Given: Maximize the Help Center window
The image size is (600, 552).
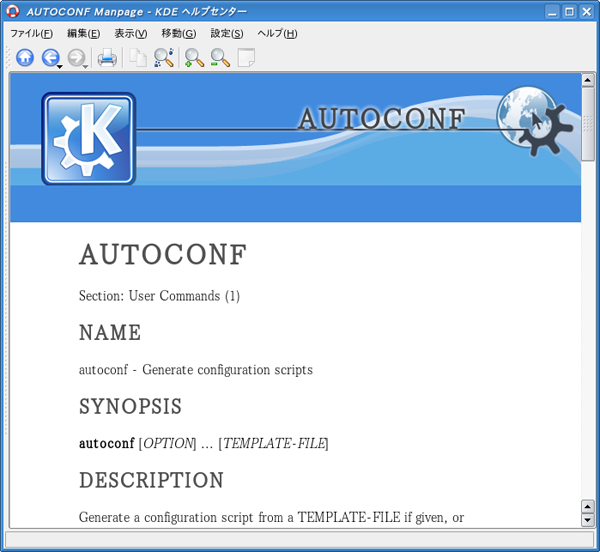Looking at the screenshot, I should [x=569, y=12].
